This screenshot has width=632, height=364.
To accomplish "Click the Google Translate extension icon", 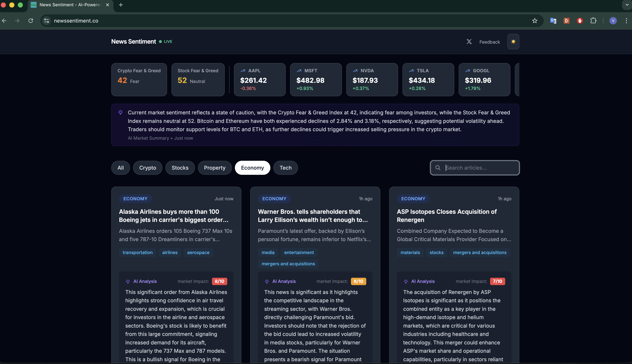I will pyautogui.click(x=553, y=21).
